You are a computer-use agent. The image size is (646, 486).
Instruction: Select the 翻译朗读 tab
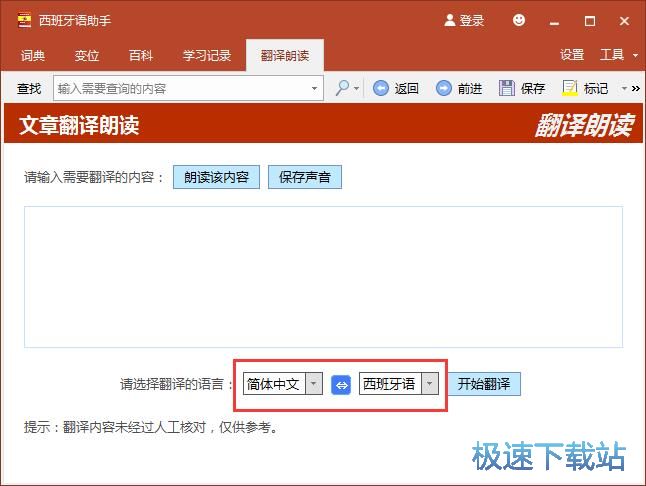[x=285, y=55]
